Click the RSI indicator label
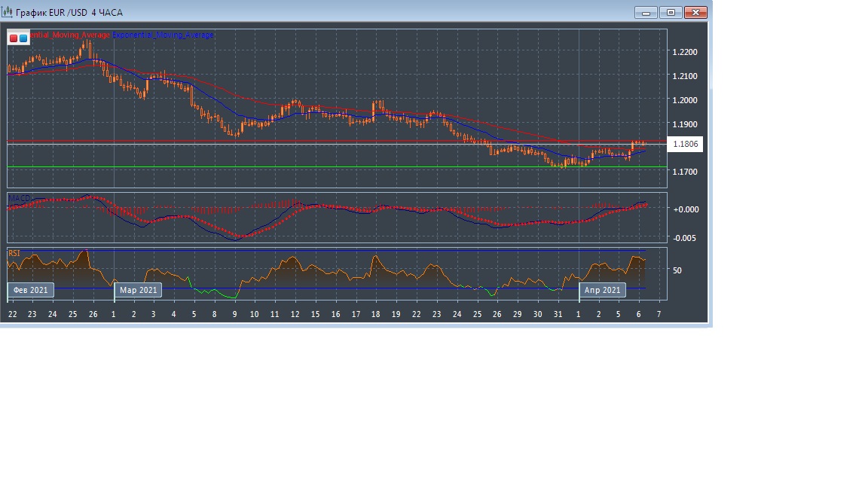The image size is (868, 488). pos(14,254)
